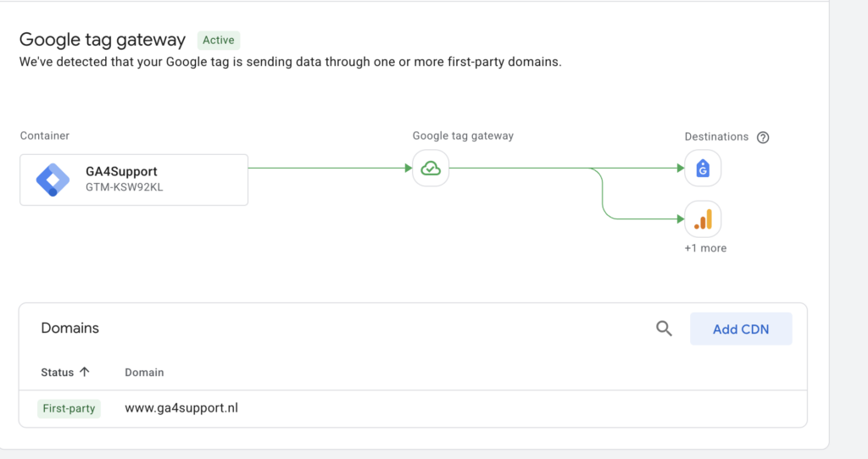The image size is (868, 459).
Task: Click the Domain column header
Action: (144, 372)
